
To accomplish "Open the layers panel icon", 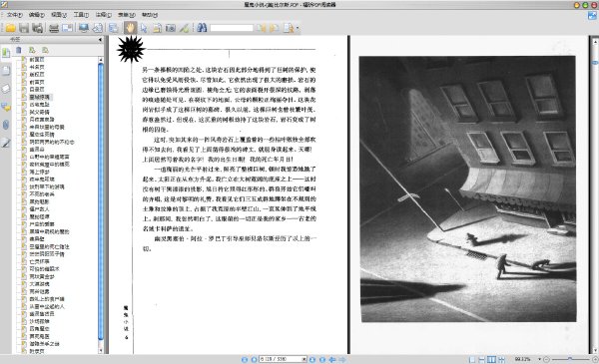I will pyautogui.click(x=6, y=89).
